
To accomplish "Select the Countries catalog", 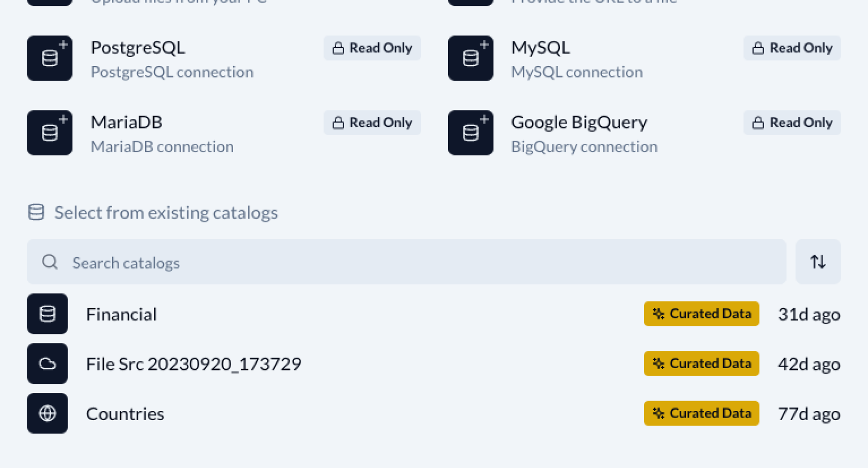I will tap(125, 414).
